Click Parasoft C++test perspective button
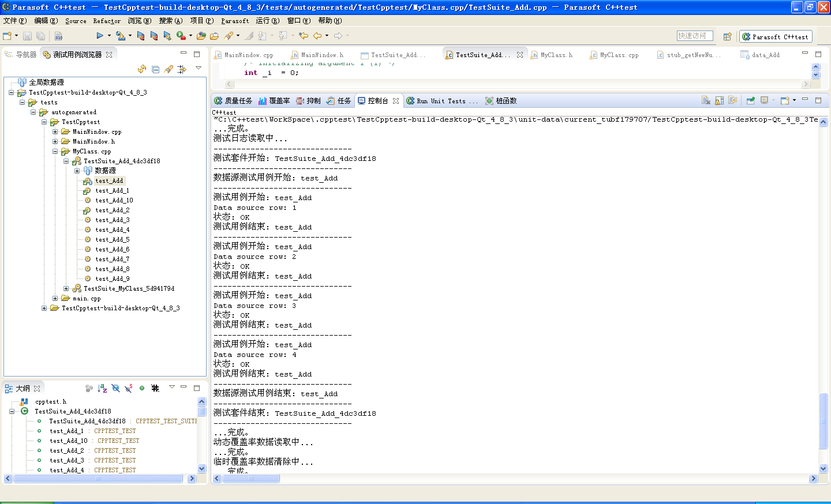The height and width of the screenshot is (504, 831). click(776, 36)
